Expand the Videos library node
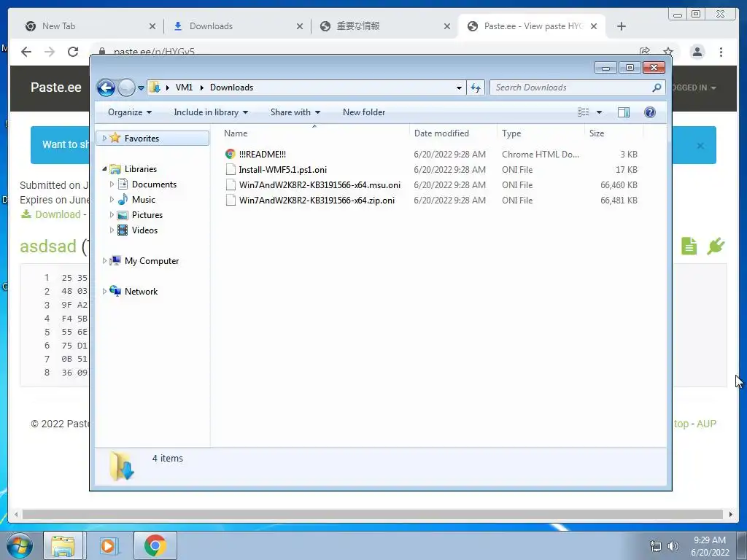747x560 pixels. pos(112,230)
